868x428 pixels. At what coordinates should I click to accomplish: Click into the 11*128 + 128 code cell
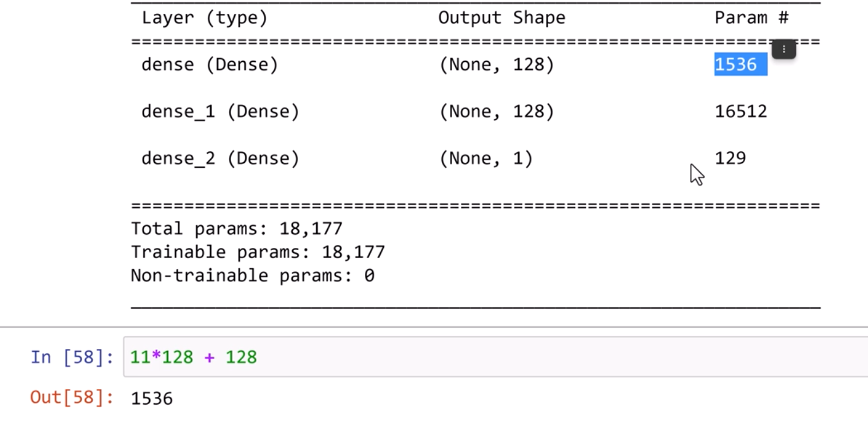(442, 357)
